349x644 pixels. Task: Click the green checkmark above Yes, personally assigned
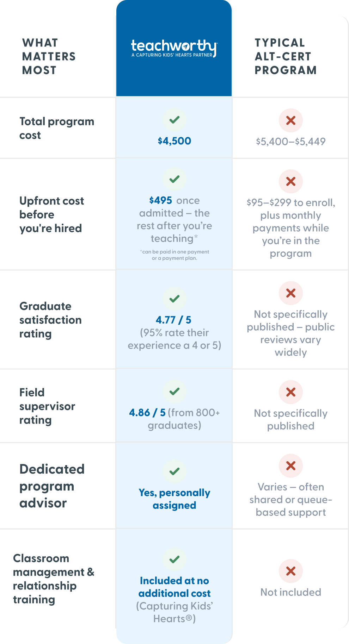click(174, 471)
